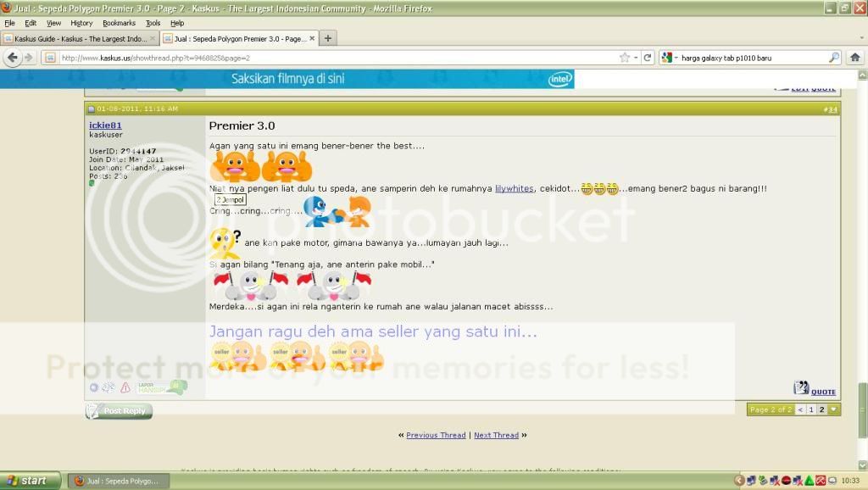Go to Previous Thread
Image resolution: width=868 pixels, height=490 pixels.
[x=437, y=435]
